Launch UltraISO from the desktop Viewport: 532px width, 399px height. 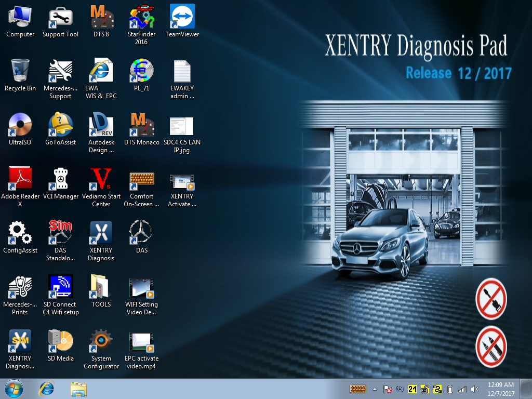coord(20,129)
